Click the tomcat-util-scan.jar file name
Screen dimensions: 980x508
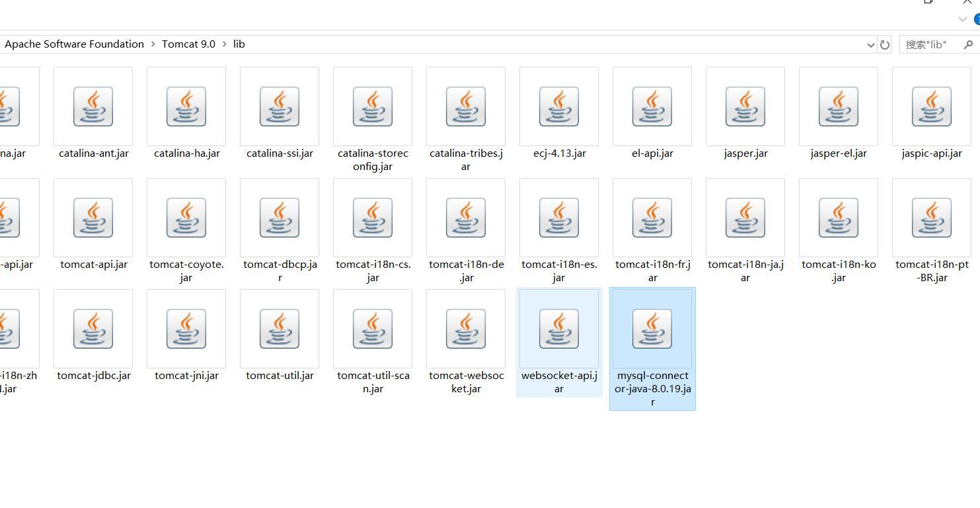click(x=373, y=382)
